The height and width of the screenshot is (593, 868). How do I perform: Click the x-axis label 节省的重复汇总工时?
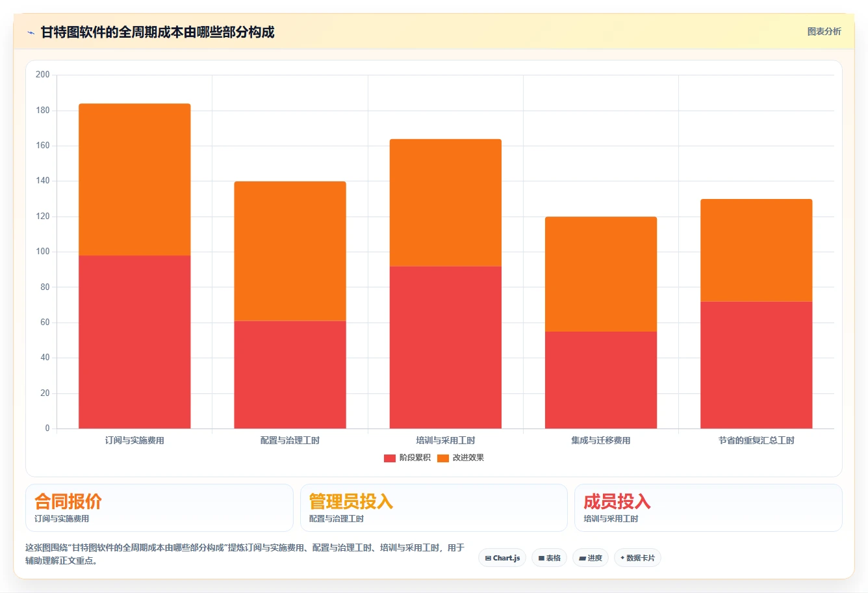point(756,440)
